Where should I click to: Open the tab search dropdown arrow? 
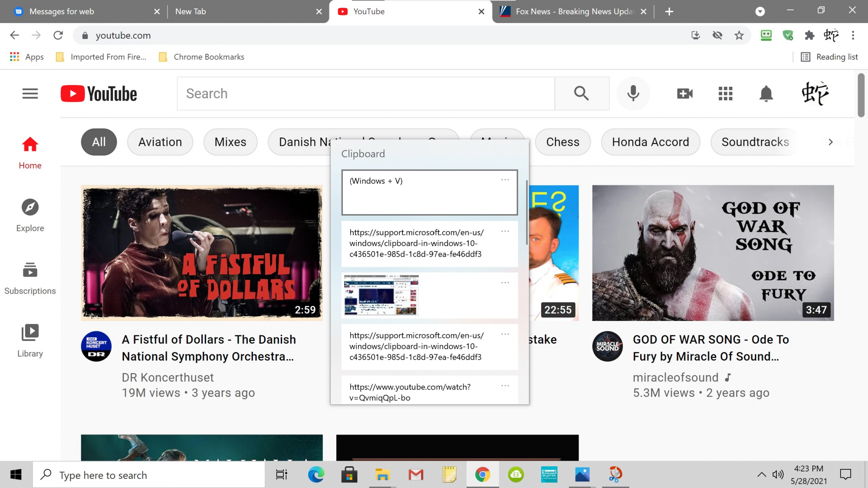coord(760,12)
